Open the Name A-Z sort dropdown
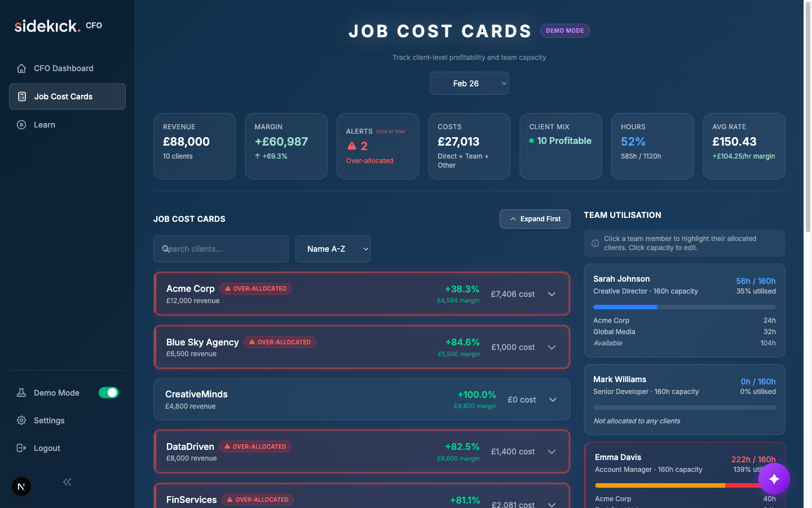 pos(333,248)
